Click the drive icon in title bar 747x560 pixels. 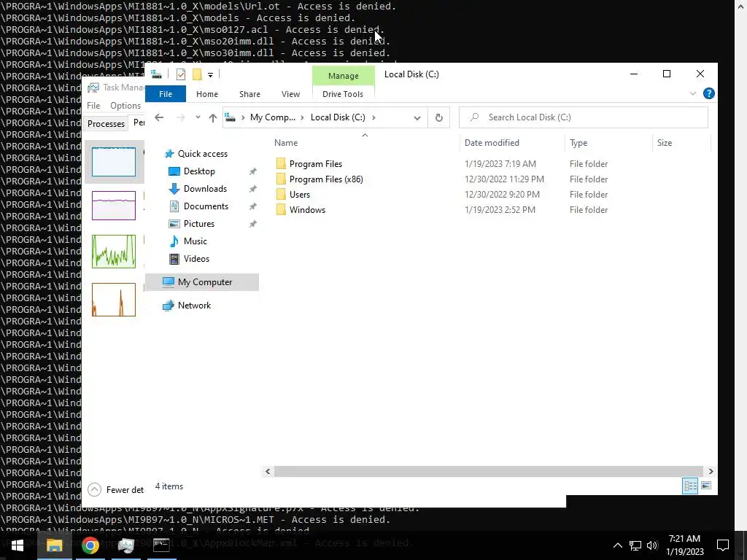(x=156, y=74)
